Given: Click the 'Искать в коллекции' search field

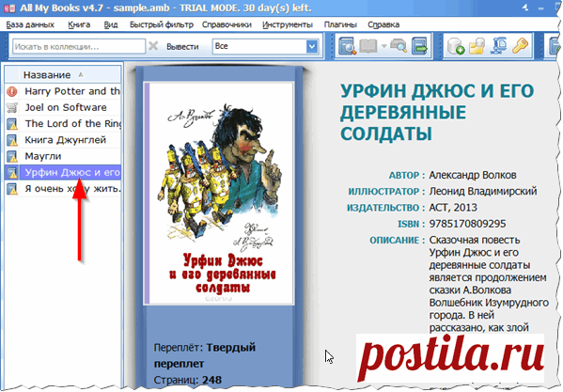Looking at the screenshot, I should (x=79, y=47).
